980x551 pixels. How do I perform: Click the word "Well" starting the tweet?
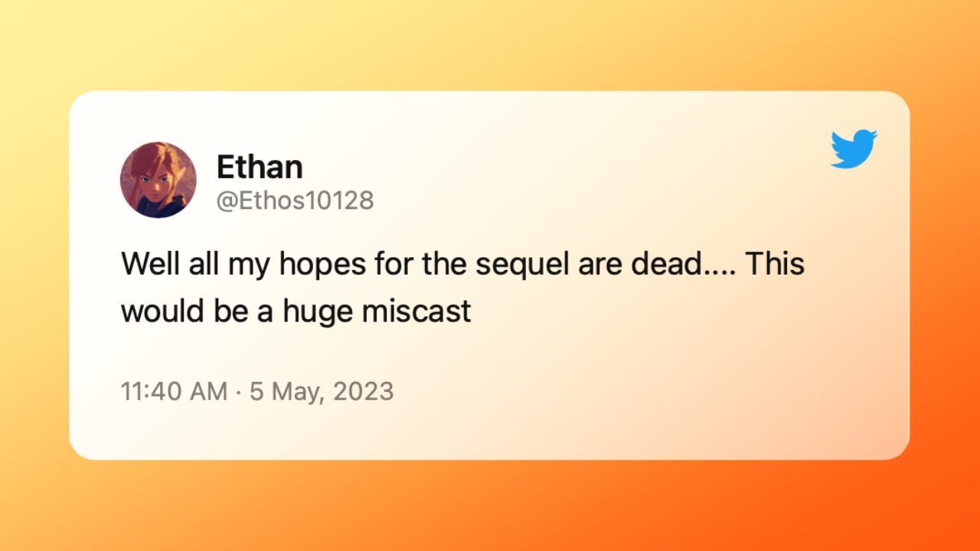[x=149, y=265]
